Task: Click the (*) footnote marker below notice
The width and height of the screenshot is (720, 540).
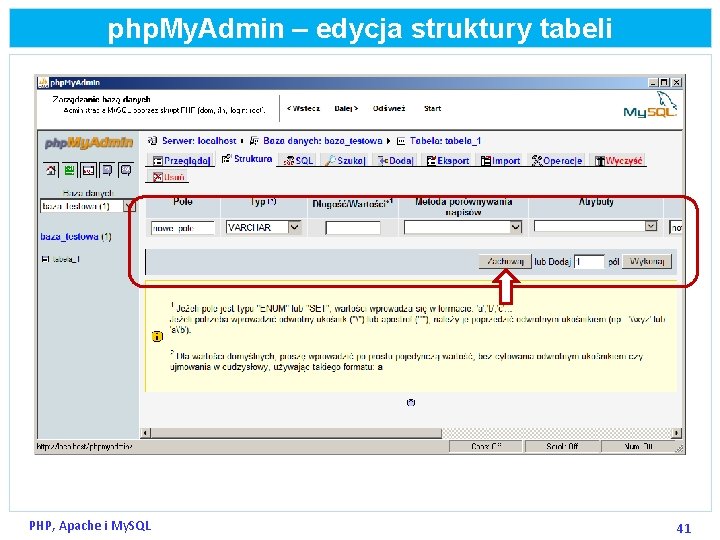Action: (x=411, y=402)
